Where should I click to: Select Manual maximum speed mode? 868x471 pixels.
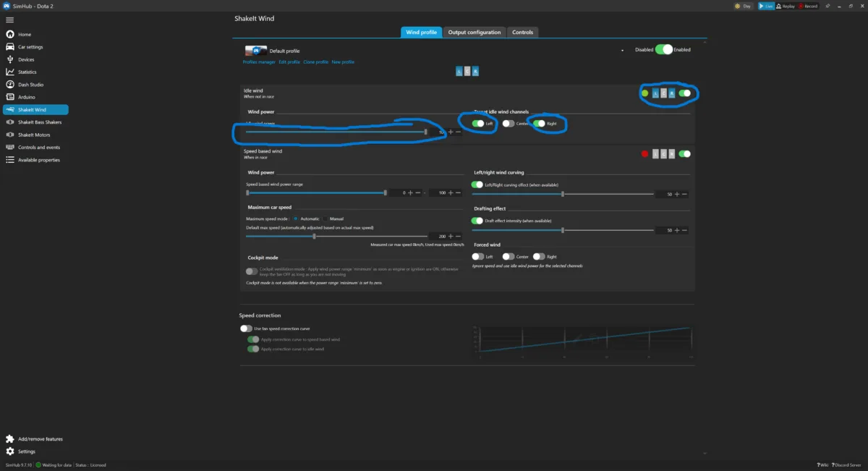(324, 218)
